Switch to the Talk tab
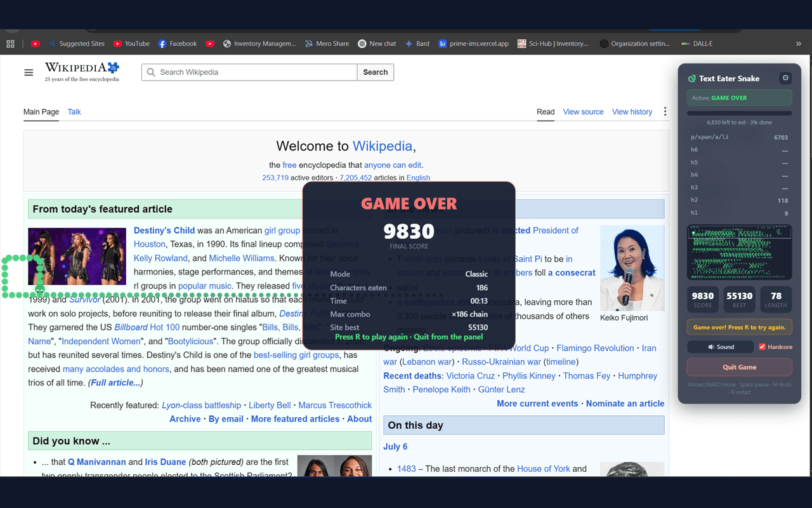The width and height of the screenshot is (812, 508). (74, 112)
